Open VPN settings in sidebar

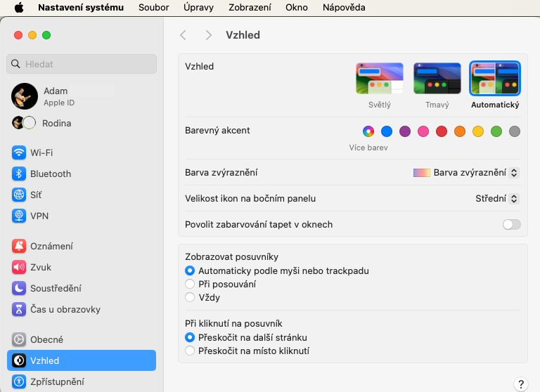[39, 216]
